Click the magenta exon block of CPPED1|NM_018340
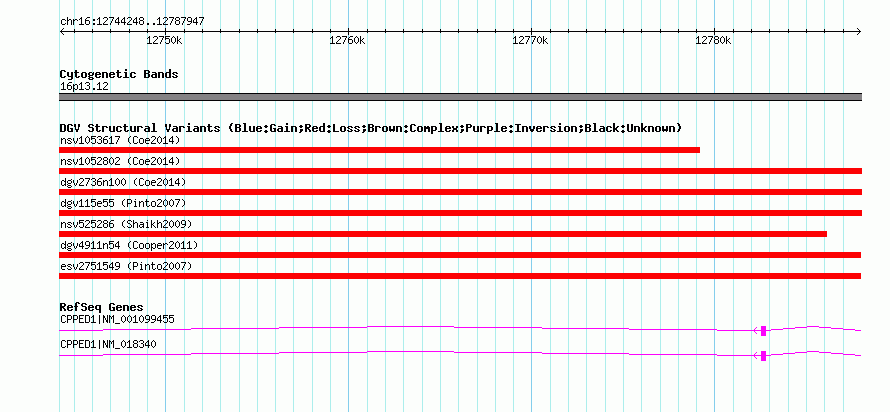The image size is (890, 412). [x=763, y=356]
